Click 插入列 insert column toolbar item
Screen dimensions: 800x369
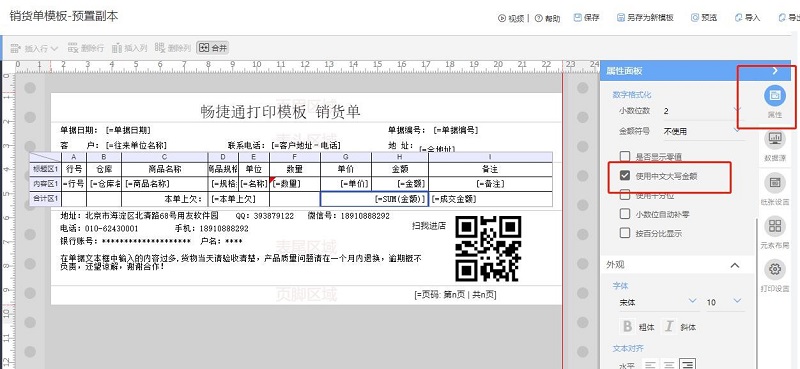[129, 48]
